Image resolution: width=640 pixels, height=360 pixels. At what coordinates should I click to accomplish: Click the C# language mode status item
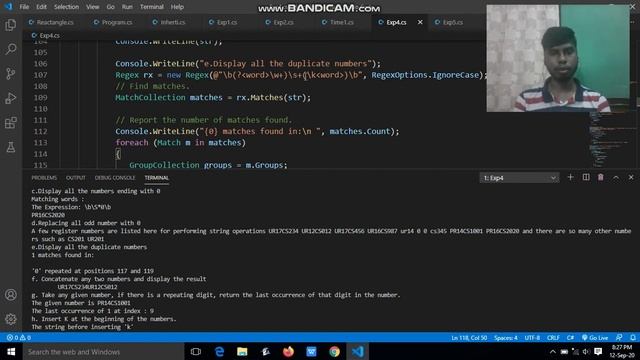coord(570,338)
